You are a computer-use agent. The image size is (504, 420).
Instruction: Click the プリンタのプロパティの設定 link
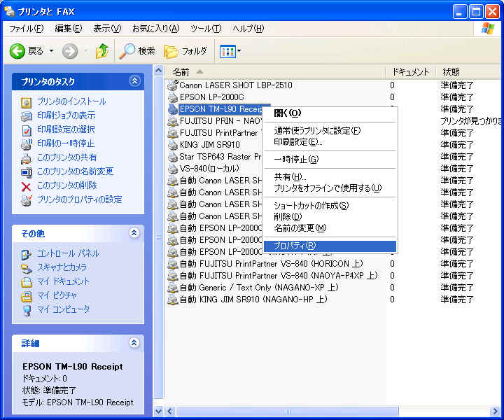(x=79, y=199)
